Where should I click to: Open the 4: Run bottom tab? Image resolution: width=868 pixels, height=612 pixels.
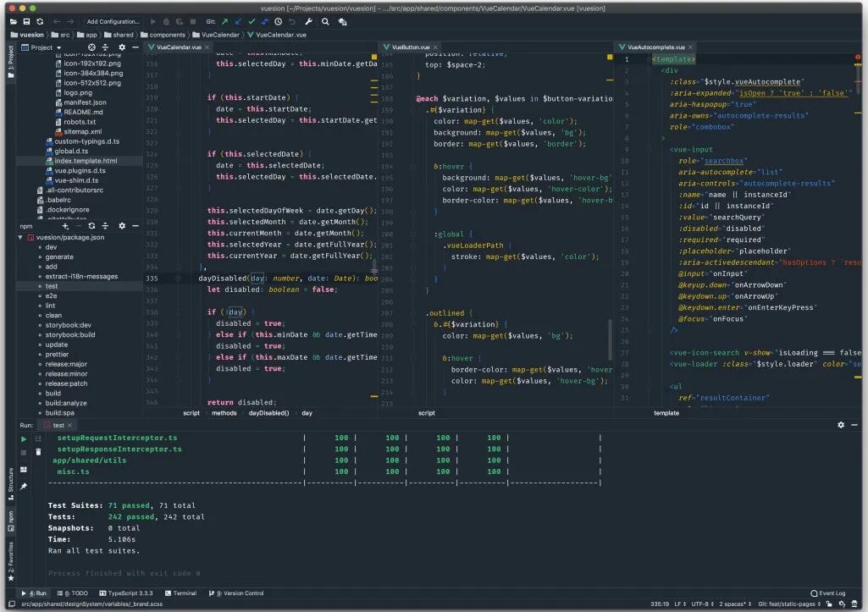34,593
